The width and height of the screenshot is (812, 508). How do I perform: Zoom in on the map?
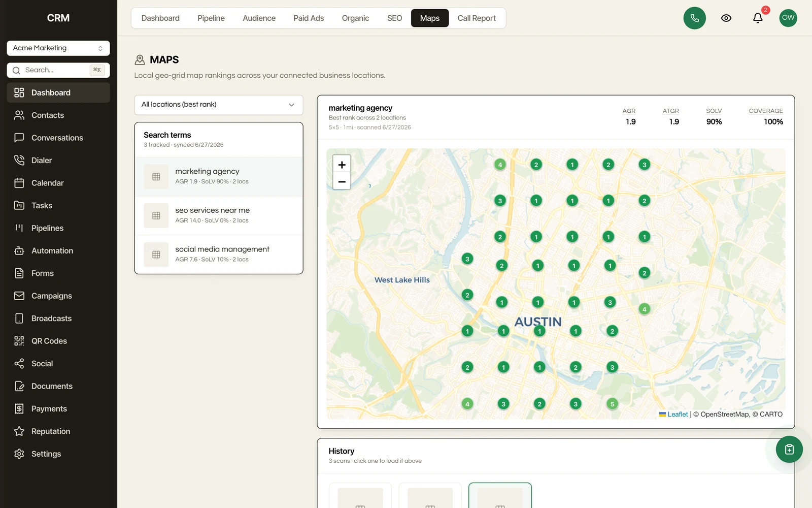coord(342,165)
